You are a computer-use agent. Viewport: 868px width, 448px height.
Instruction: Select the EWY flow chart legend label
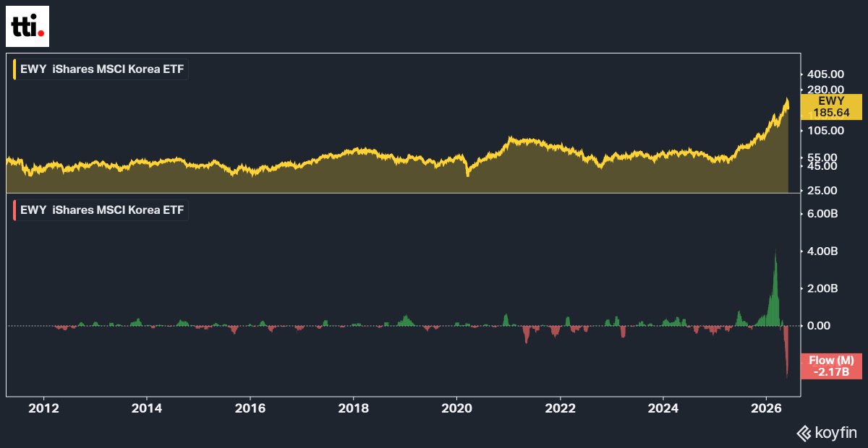click(101, 211)
